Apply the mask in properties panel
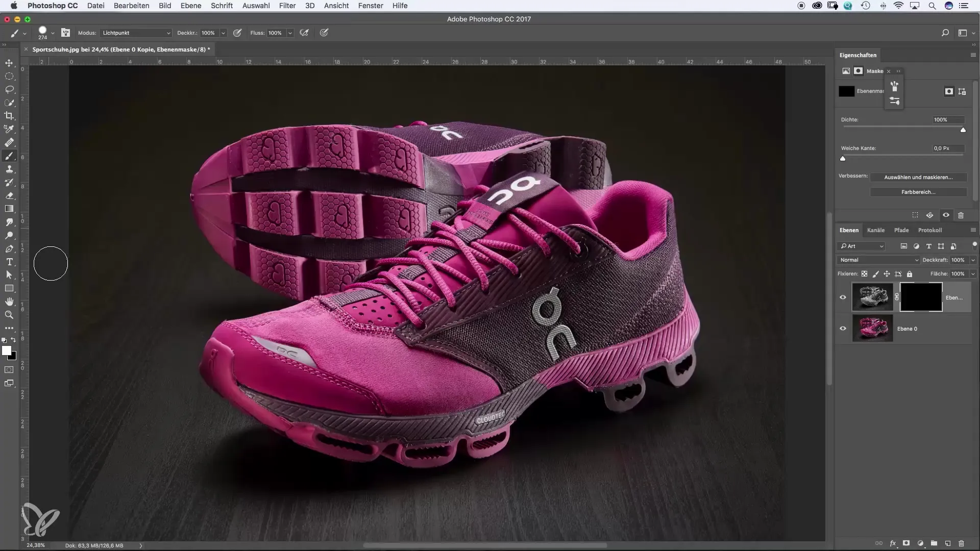 point(929,215)
